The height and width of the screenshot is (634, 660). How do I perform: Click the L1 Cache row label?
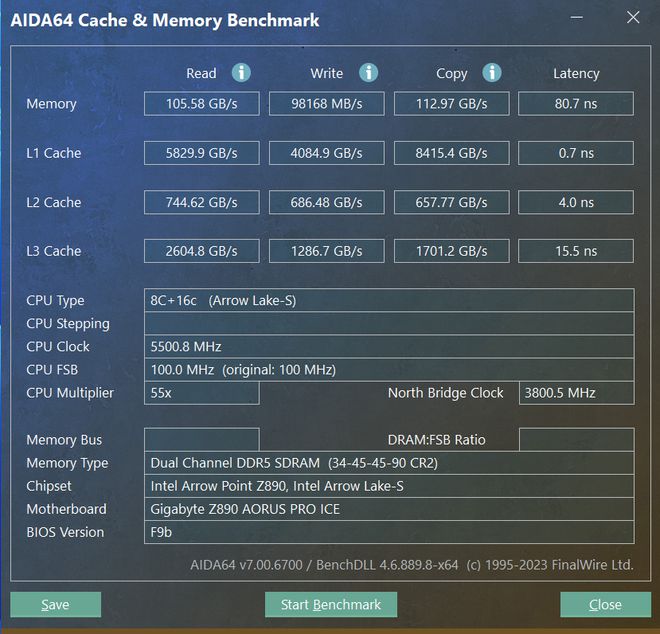53,153
